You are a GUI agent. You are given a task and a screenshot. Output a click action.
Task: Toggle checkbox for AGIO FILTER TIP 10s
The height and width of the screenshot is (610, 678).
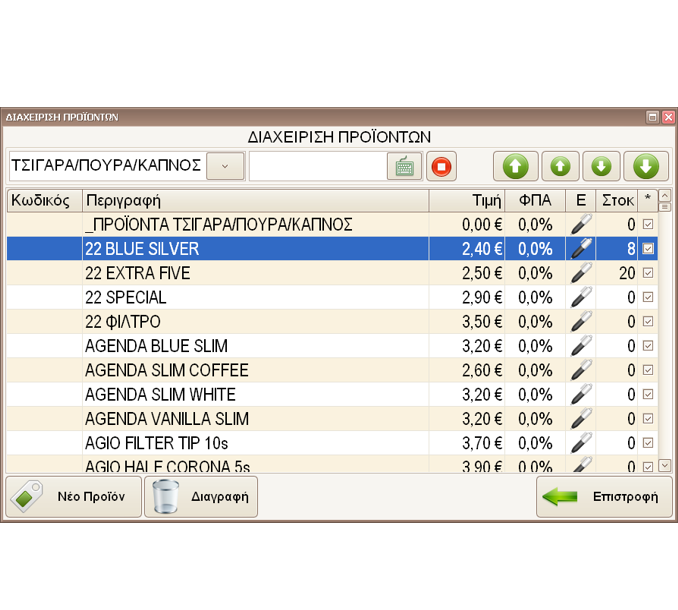[648, 442]
